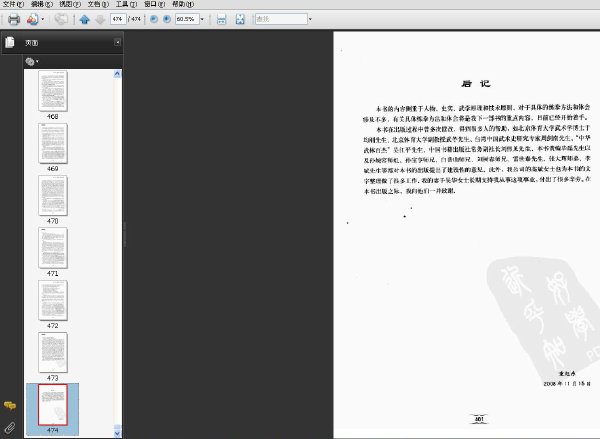The image size is (600, 439).
Task: Select the page 468 thumbnail
Action: (x=53, y=91)
